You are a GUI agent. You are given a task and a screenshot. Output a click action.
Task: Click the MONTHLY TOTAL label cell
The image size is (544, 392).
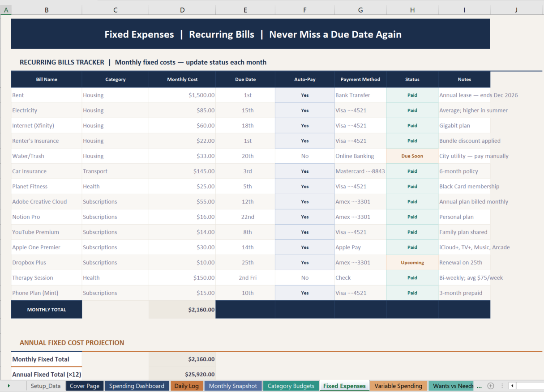click(x=47, y=310)
